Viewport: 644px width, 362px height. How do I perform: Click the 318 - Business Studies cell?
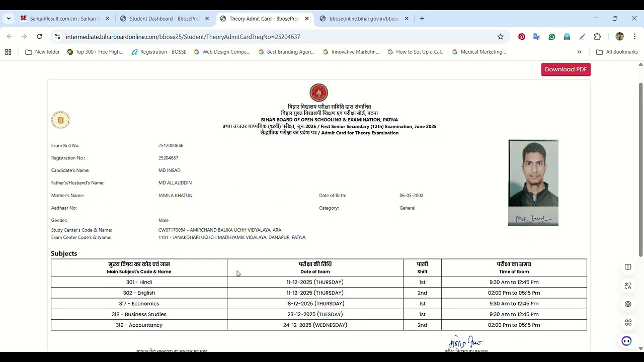(139, 314)
